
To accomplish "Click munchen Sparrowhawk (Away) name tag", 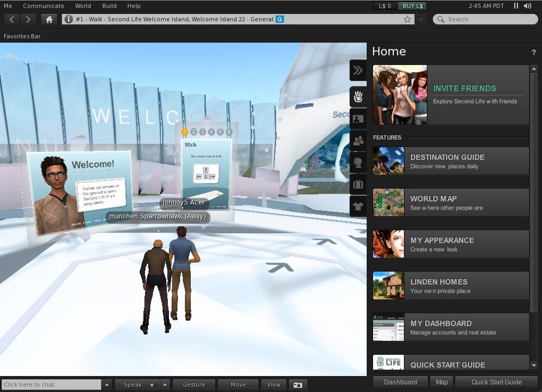I will coord(158,216).
